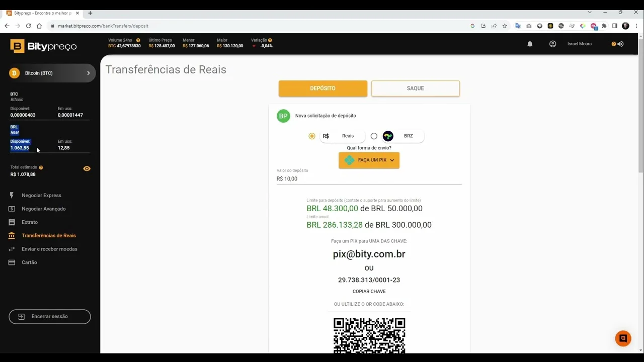This screenshot has height=362, width=644.
Task: Click the info icon beside Volume 24hs
Action: click(138, 40)
